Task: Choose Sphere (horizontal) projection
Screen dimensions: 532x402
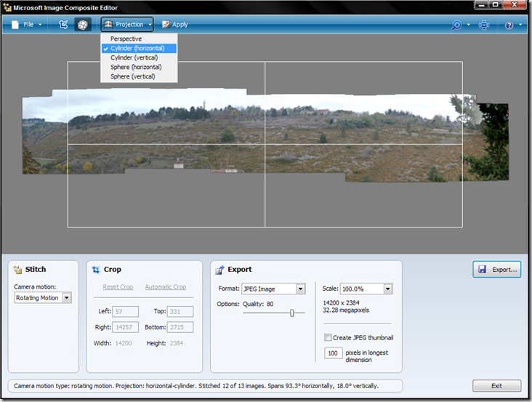Action: click(x=139, y=67)
